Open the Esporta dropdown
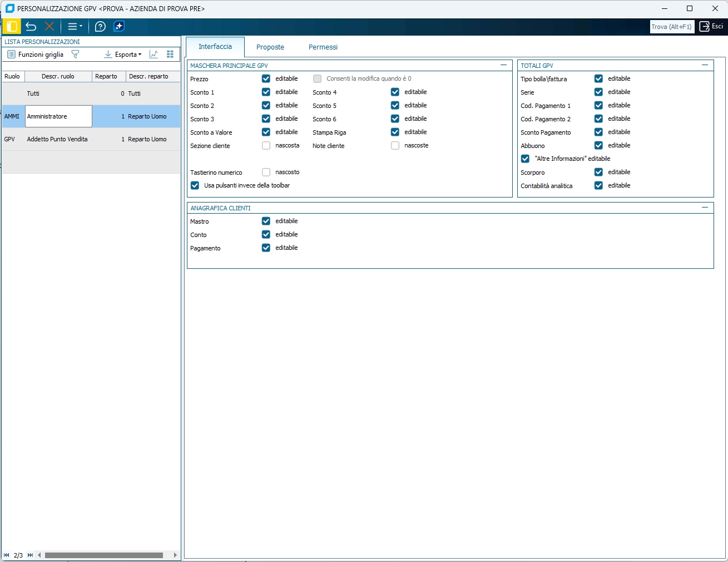The image size is (728, 562). point(123,55)
